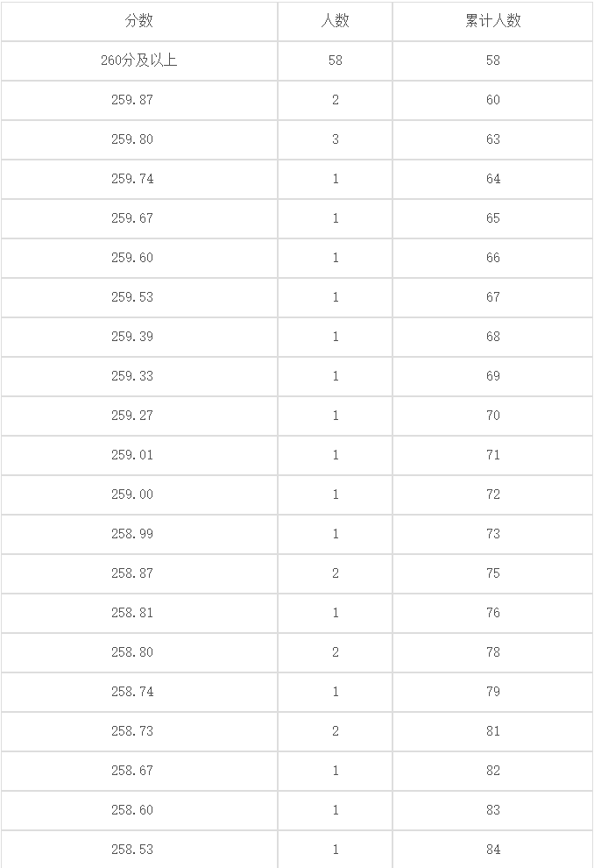Viewport: 594px width, 868px height.
Task: Click the 人数 column header
Action: click(x=336, y=21)
